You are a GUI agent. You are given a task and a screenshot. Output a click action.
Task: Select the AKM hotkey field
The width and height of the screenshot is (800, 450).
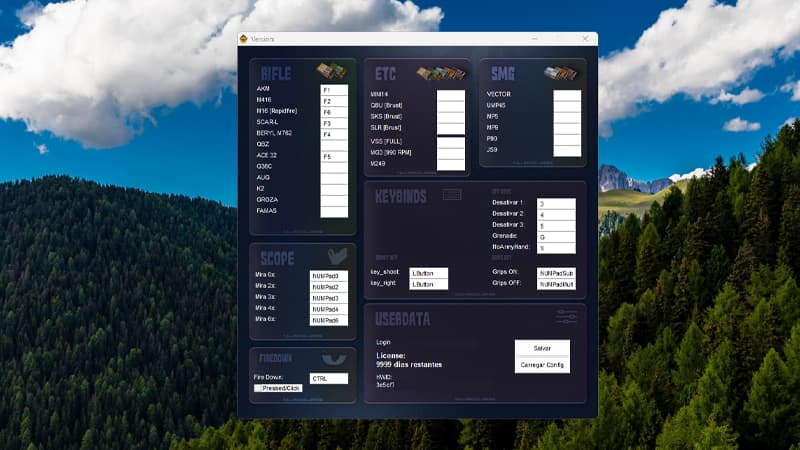coord(333,90)
